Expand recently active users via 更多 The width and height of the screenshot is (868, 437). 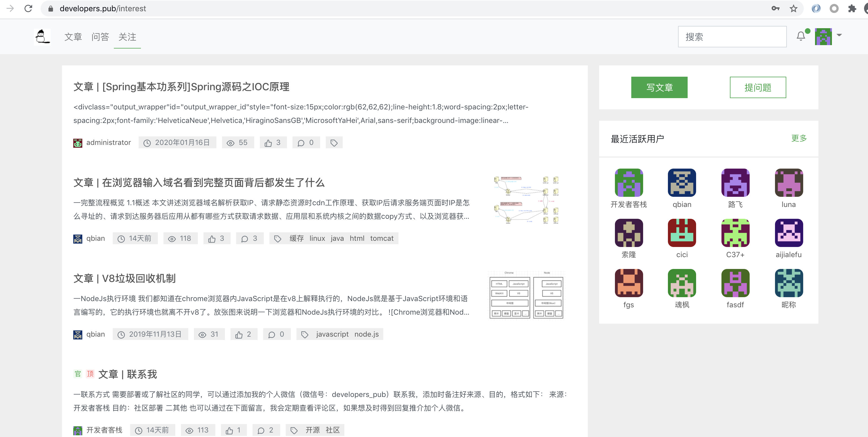798,138
